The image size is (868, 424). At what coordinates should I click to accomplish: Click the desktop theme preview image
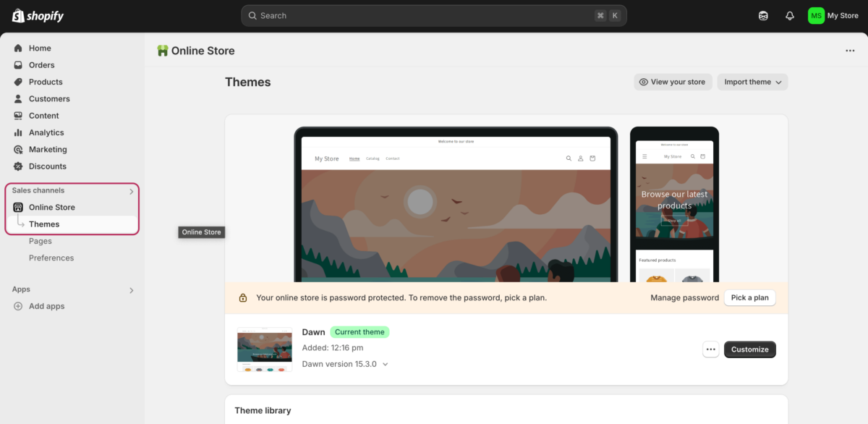pyautogui.click(x=456, y=205)
